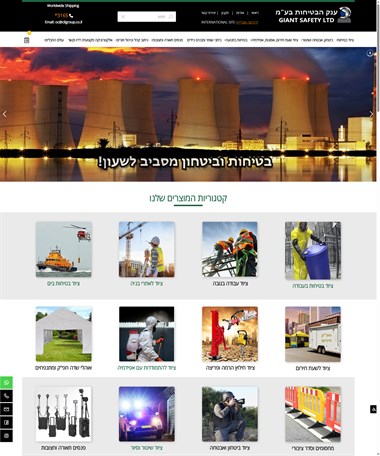Click the Giant Safety LTD logo
Screen dimensions: 380x456
[x=314, y=16]
